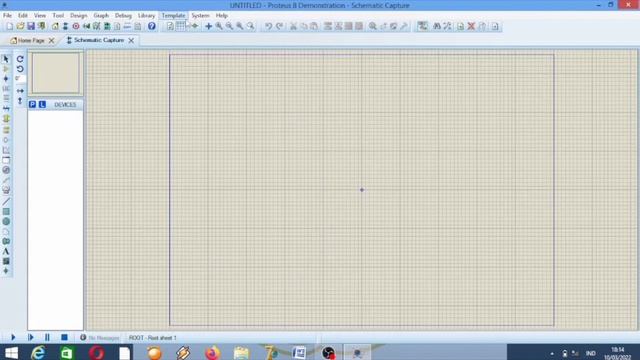Click the red PCB Layout target icon
This screenshot has height=360, width=640.
[x=76, y=26]
